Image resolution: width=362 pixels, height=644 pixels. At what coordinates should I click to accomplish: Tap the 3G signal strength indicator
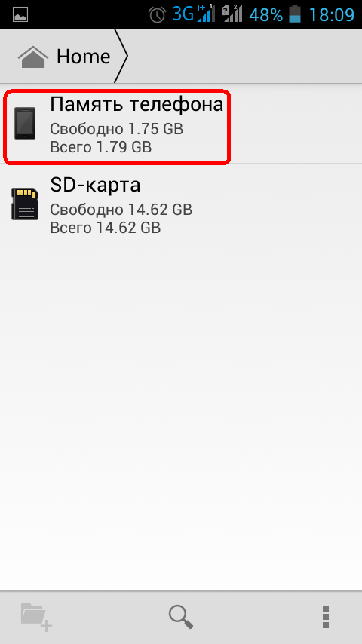point(194,14)
